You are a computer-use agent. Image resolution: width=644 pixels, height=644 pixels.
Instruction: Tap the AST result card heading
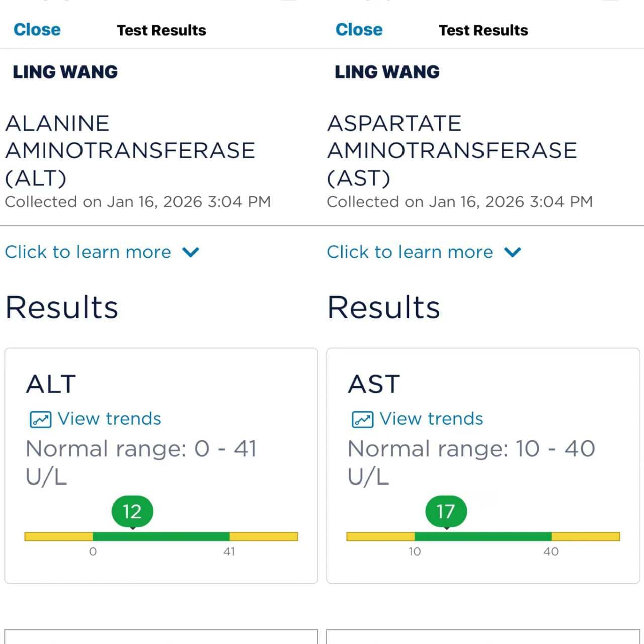pos(374,384)
